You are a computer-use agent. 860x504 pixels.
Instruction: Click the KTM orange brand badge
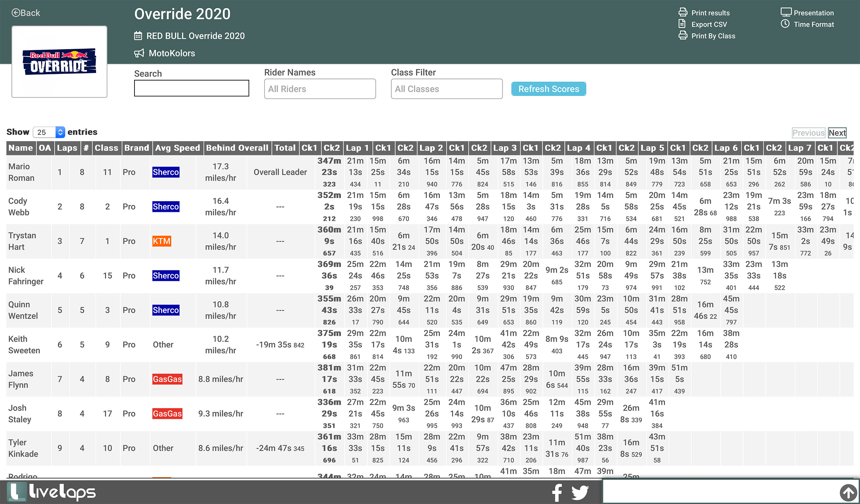click(x=161, y=241)
